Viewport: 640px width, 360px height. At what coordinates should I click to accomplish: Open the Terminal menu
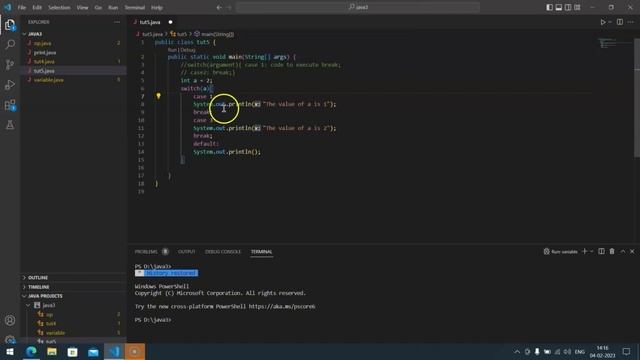[x=135, y=7]
